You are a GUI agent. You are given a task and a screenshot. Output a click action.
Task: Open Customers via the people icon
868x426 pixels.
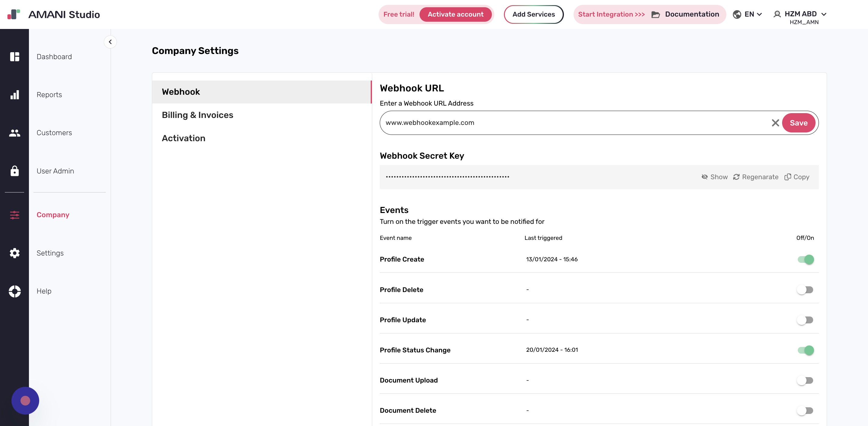pyautogui.click(x=15, y=133)
